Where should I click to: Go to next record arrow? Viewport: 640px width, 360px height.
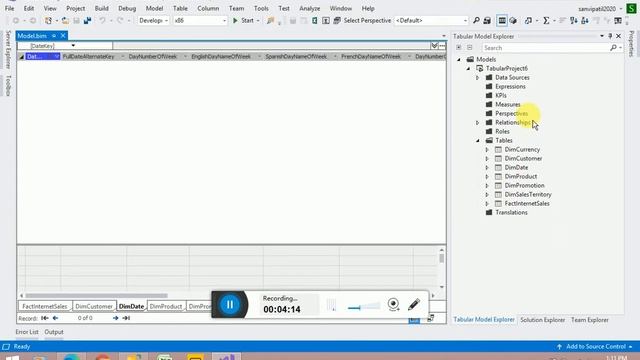point(116,318)
